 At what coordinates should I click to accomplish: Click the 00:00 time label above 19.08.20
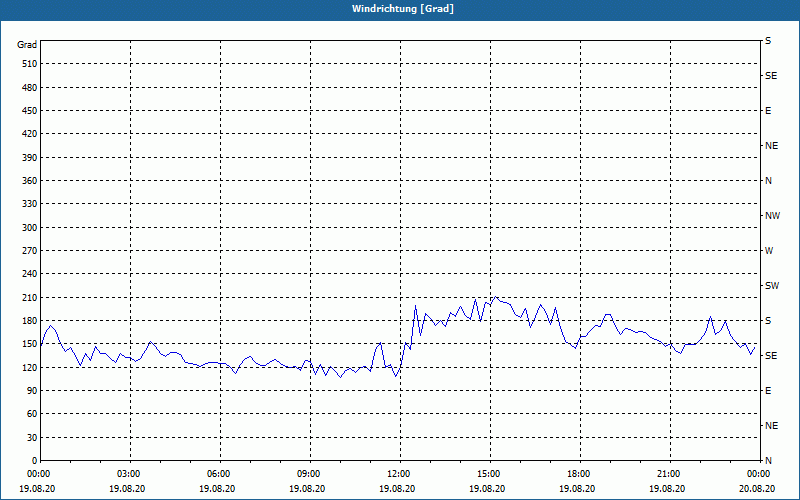point(37,474)
